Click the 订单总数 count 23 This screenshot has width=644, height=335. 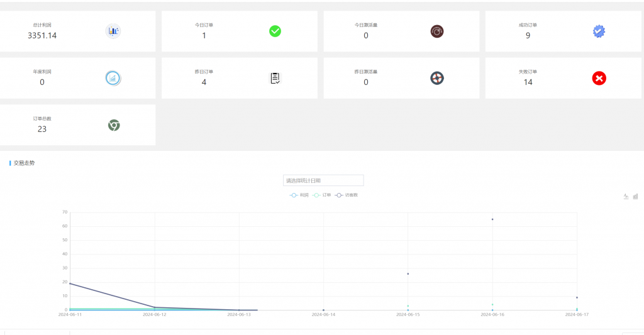click(42, 129)
